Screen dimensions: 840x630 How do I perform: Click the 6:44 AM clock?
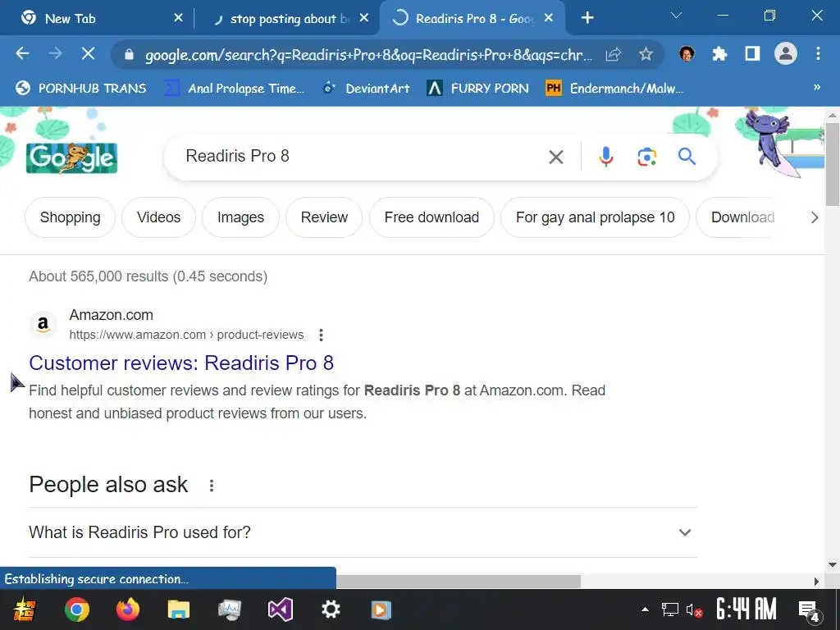[746, 609]
